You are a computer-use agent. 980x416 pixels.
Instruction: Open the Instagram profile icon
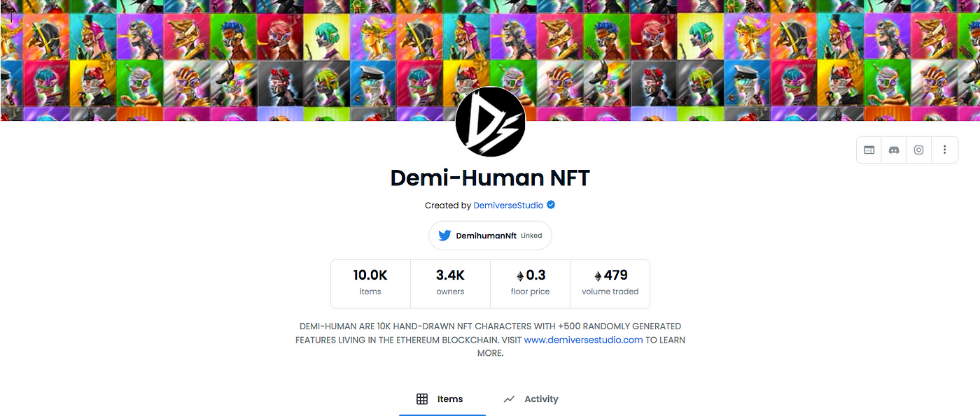point(919,150)
